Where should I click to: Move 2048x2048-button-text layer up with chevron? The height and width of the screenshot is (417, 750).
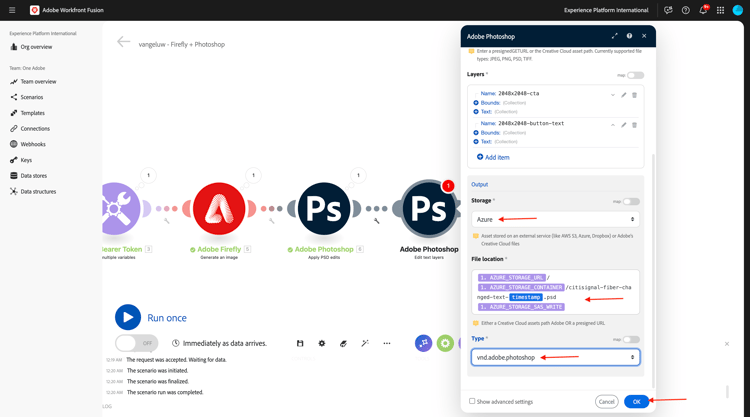click(613, 125)
